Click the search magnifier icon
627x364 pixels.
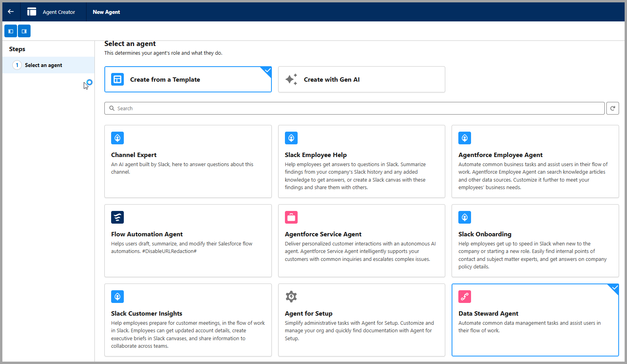click(112, 108)
